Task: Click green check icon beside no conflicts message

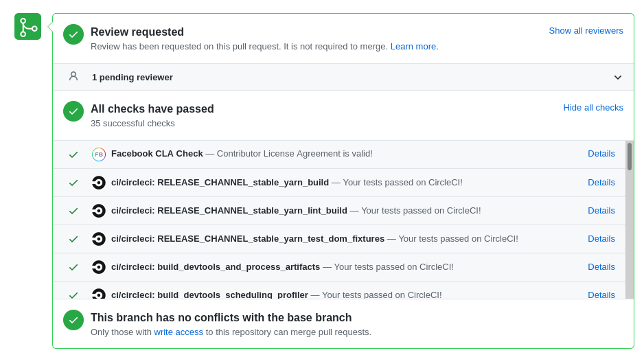Action: pos(73,320)
